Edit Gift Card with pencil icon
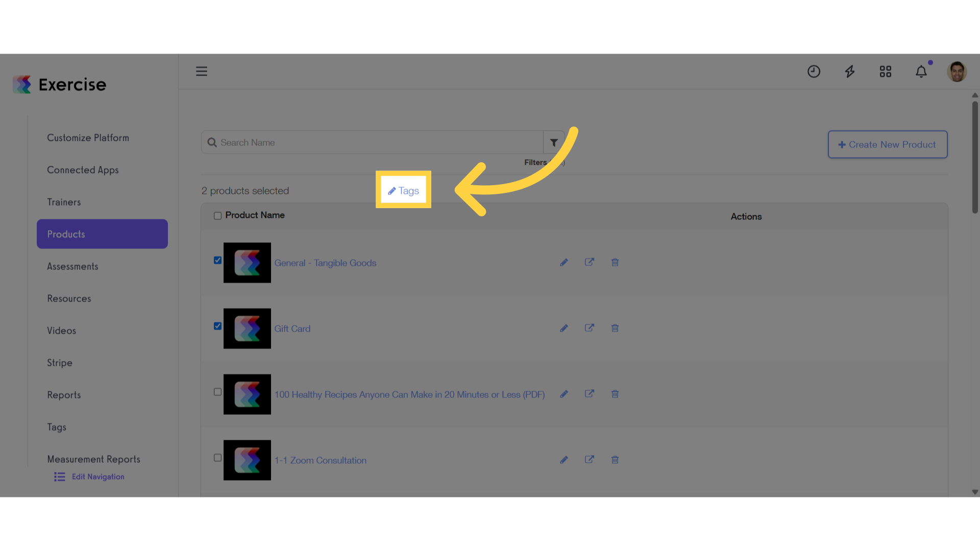The image size is (980, 551). [x=564, y=328]
